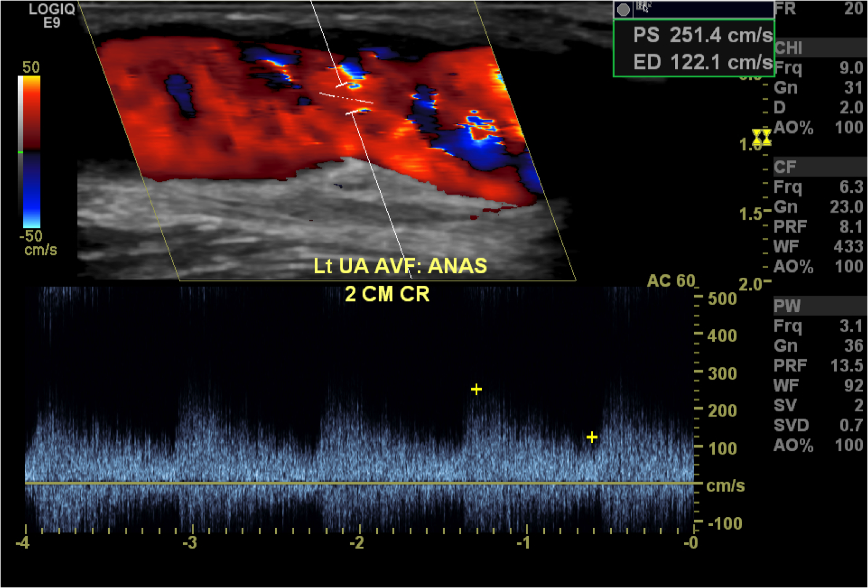Viewport: 868px width, 588px height.
Task: Click the Lt UA AVF: ANAS annotation
Action: [x=400, y=266]
